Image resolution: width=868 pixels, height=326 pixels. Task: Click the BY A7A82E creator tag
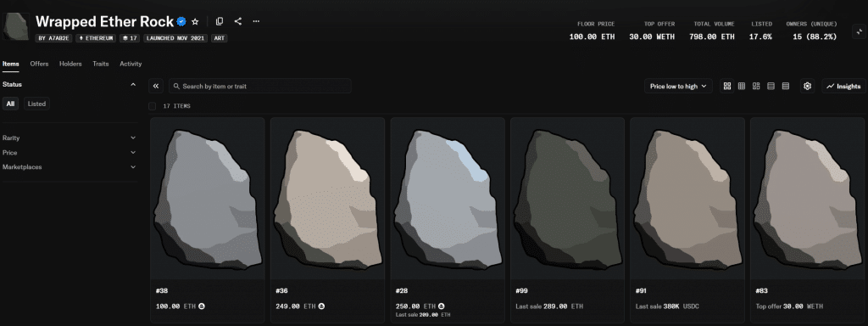tap(54, 38)
